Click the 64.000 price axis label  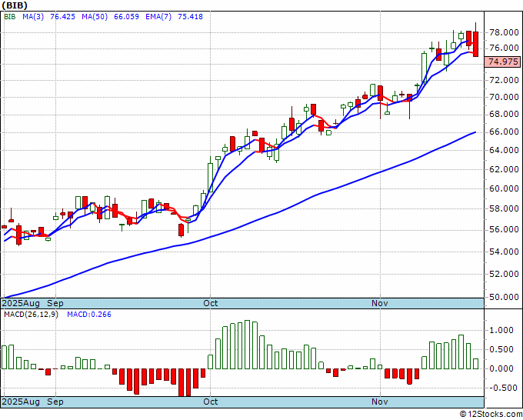(504, 150)
